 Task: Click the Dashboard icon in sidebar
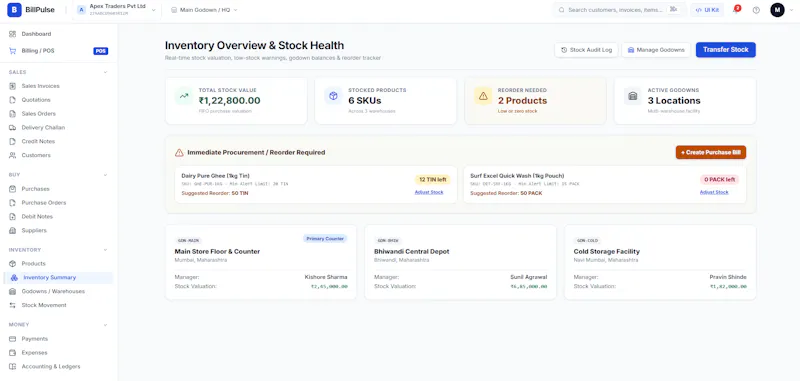12,34
